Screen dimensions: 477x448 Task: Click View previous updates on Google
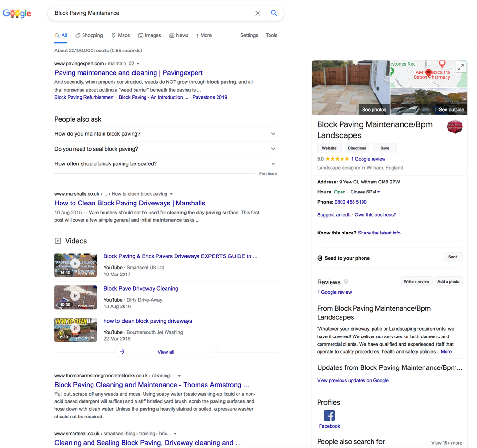pyautogui.click(x=353, y=380)
